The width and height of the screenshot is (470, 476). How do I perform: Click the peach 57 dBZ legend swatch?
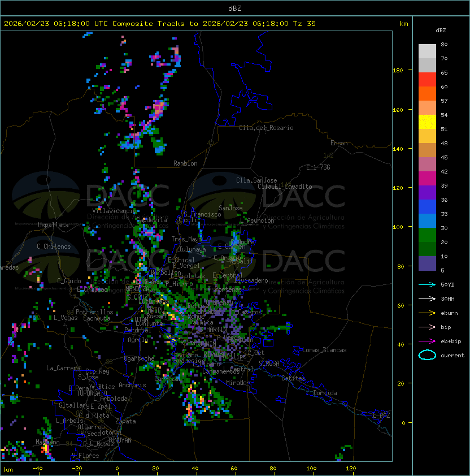coord(427,108)
